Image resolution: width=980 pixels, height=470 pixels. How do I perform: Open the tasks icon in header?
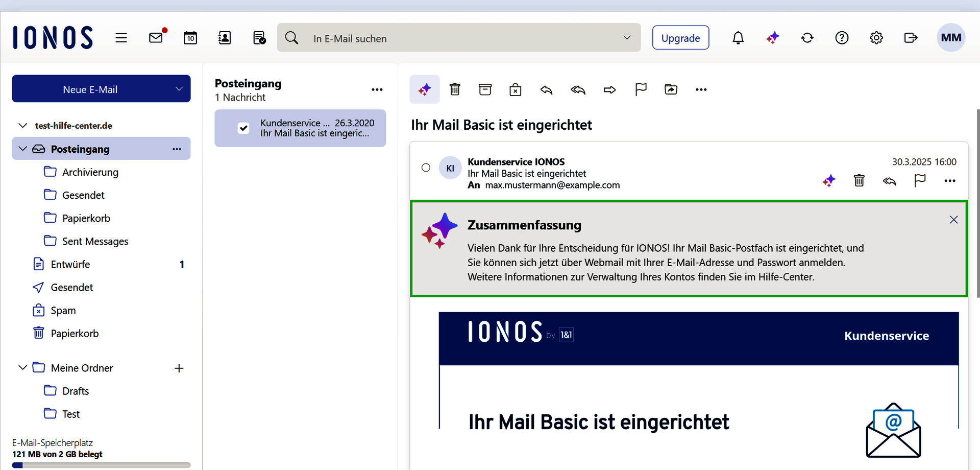pyautogui.click(x=259, y=38)
